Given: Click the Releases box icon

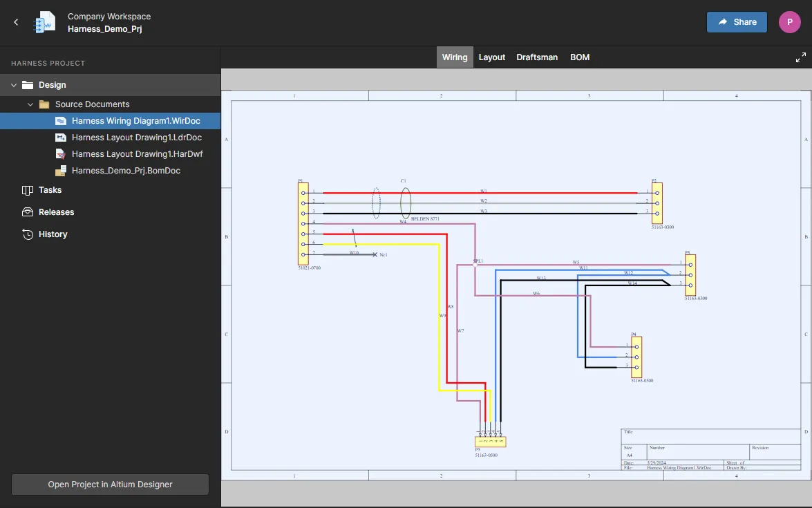Looking at the screenshot, I should coord(28,212).
